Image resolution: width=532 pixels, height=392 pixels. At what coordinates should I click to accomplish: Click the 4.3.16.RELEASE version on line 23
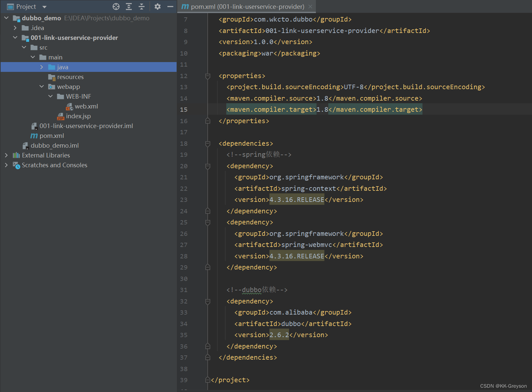297,200
